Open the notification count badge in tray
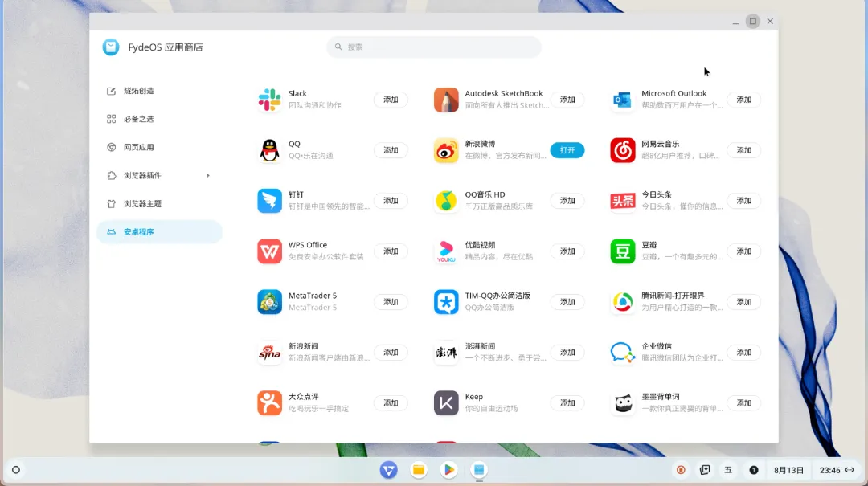868x486 pixels. pyautogui.click(x=753, y=470)
